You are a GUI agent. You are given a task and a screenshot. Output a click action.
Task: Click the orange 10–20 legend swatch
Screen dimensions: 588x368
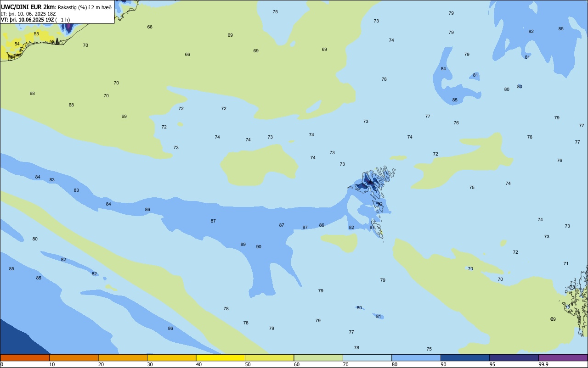pyautogui.click(x=74, y=357)
